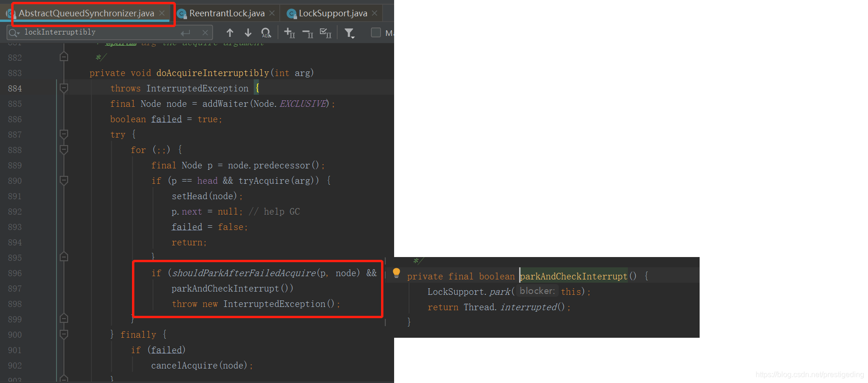
Task: Click the new line icon in search field
Action: coord(186,33)
